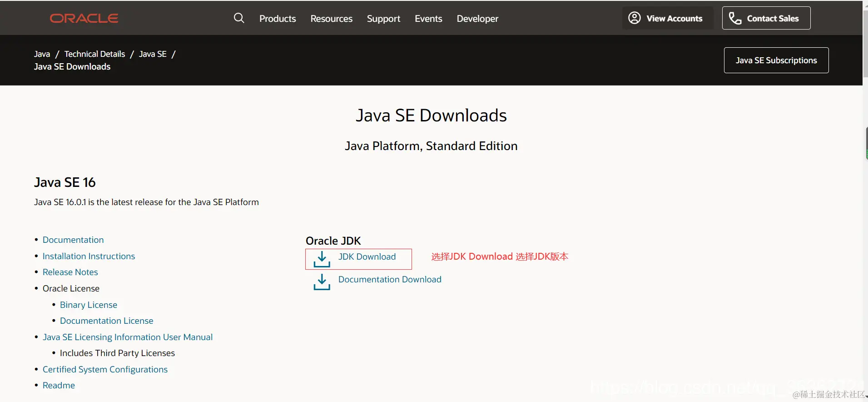Go to the Java SE breadcrumb
Image resolution: width=868 pixels, height=402 pixels.
coord(153,54)
